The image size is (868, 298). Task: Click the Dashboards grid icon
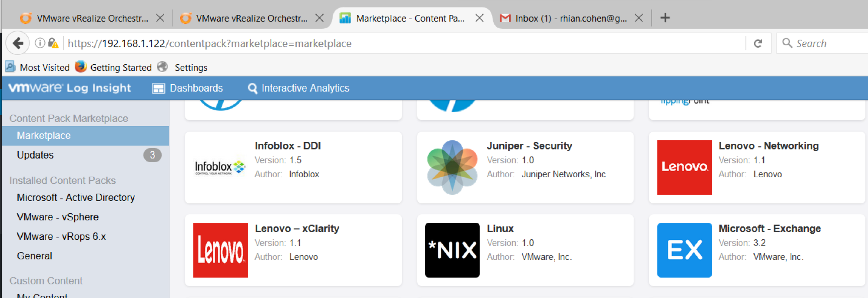coord(159,88)
